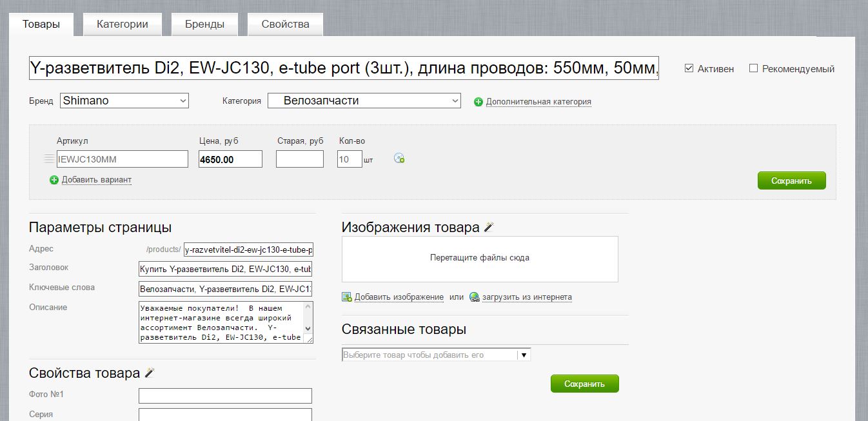Click the product name title field
The width and height of the screenshot is (868, 421).
point(344,68)
